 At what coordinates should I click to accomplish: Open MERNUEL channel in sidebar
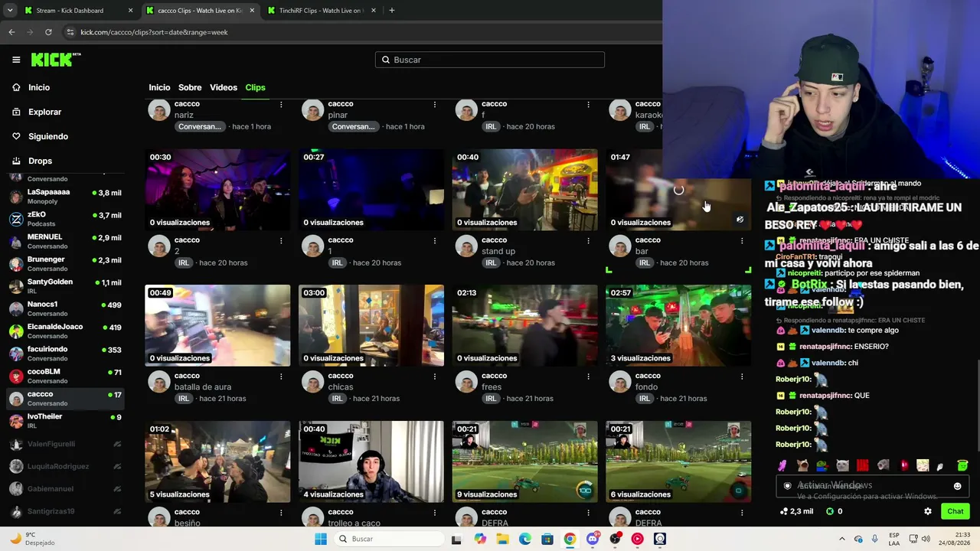pyautogui.click(x=65, y=241)
